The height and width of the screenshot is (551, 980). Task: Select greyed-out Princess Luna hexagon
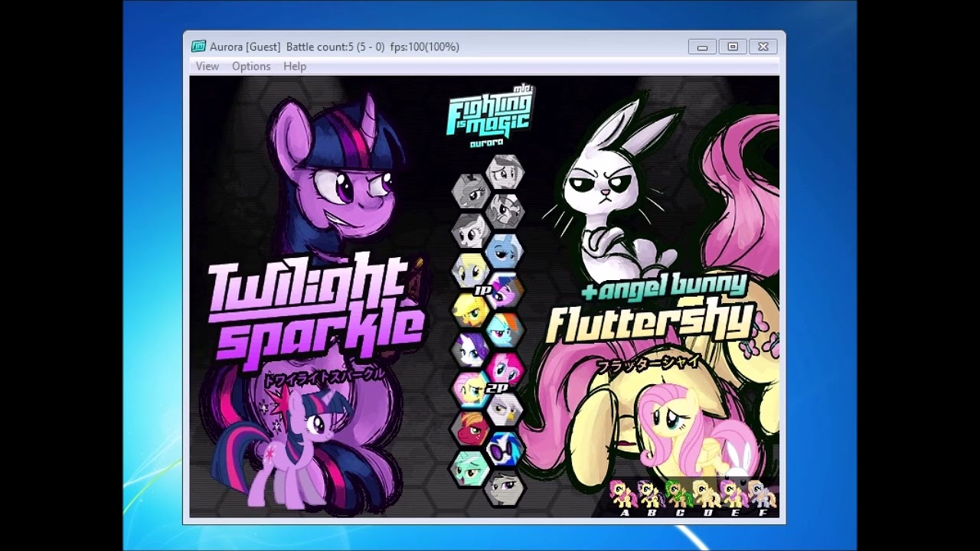pyautogui.click(x=470, y=191)
